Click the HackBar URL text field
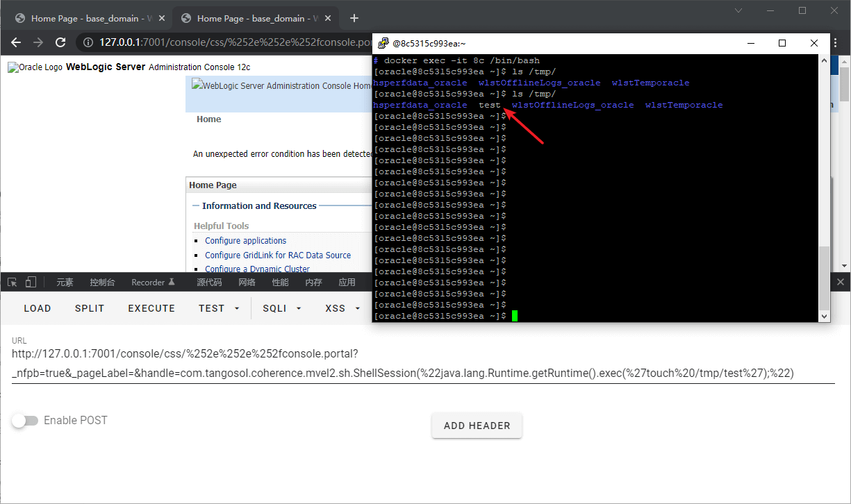 [423, 364]
